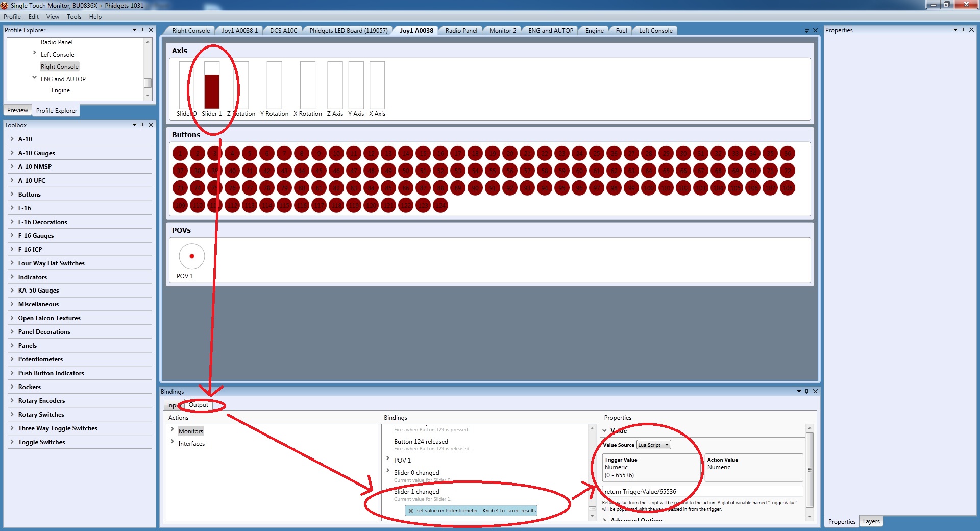The width and height of the screenshot is (980, 531).
Task: Open the Profile menu
Action: 12,17
